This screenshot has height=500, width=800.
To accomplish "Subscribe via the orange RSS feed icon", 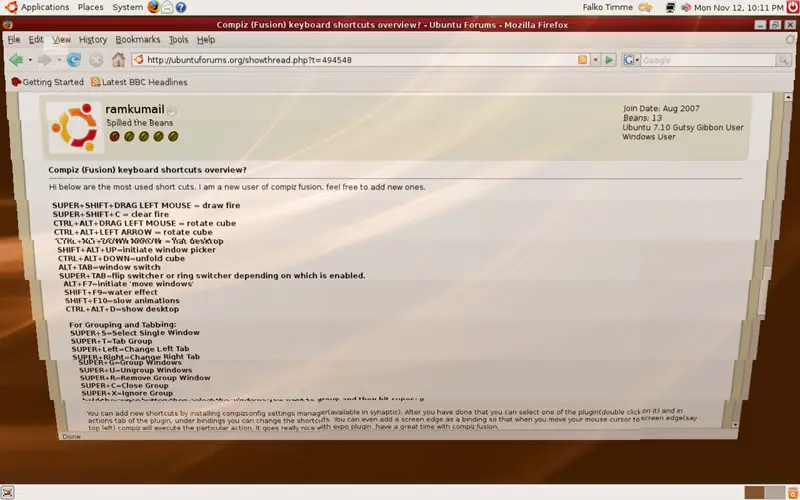I will 582,60.
